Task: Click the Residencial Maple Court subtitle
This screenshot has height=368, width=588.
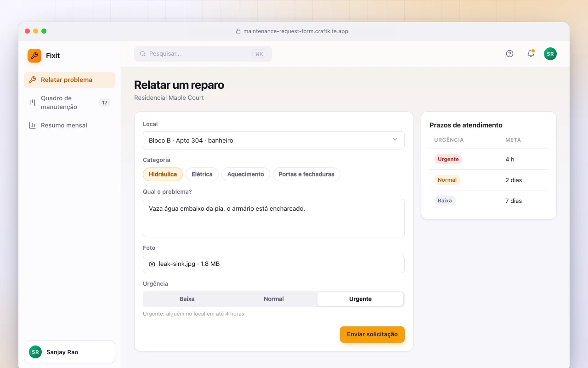Action: [169, 98]
